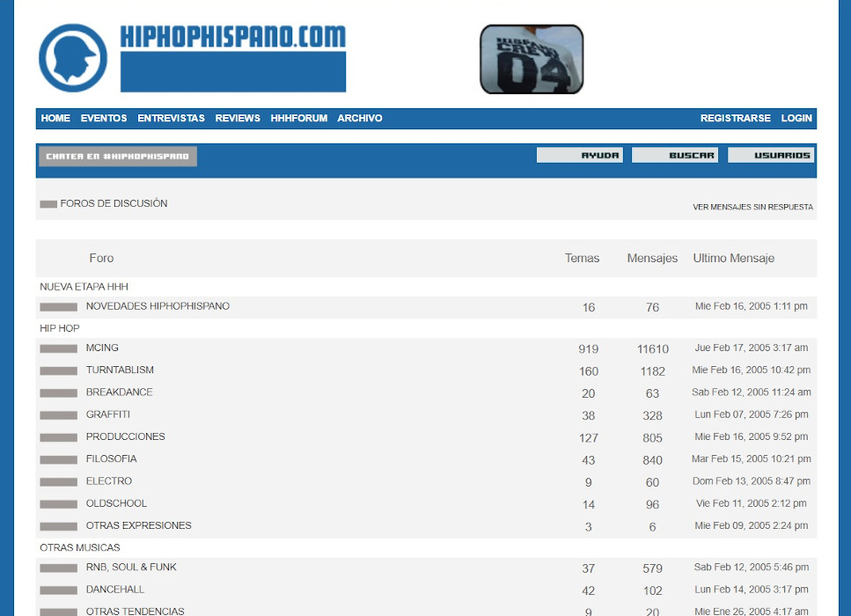Open HIP HOP category
Image resolution: width=851 pixels, height=616 pixels.
coord(60,328)
